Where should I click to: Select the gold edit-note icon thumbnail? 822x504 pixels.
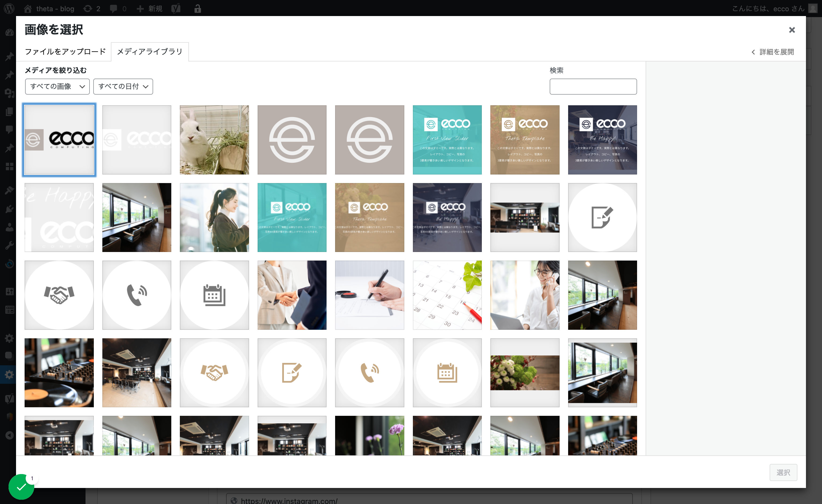click(292, 373)
